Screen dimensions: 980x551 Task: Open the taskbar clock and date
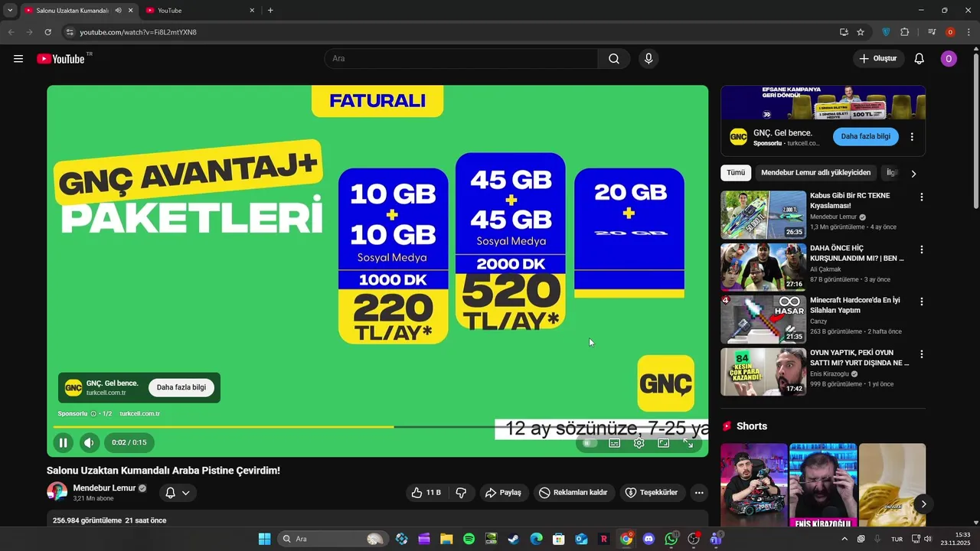tap(955, 539)
